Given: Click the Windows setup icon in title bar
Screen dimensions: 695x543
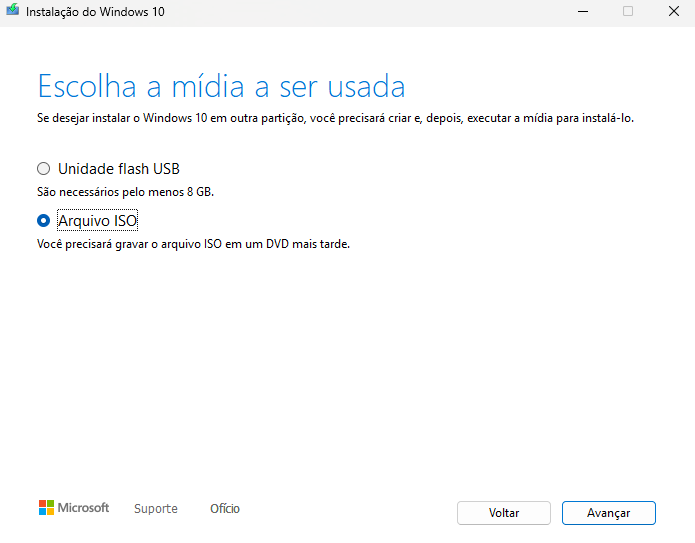Looking at the screenshot, I should (12, 10).
